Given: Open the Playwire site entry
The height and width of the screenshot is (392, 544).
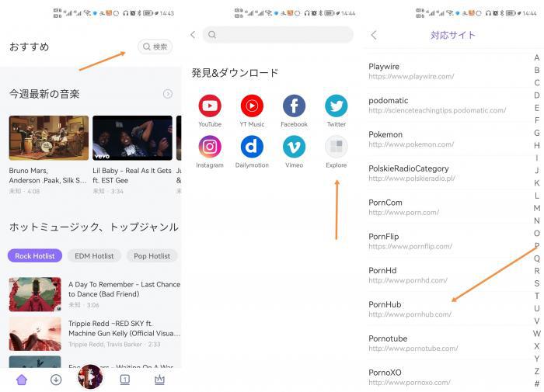Looking at the screenshot, I should point(448,71).
